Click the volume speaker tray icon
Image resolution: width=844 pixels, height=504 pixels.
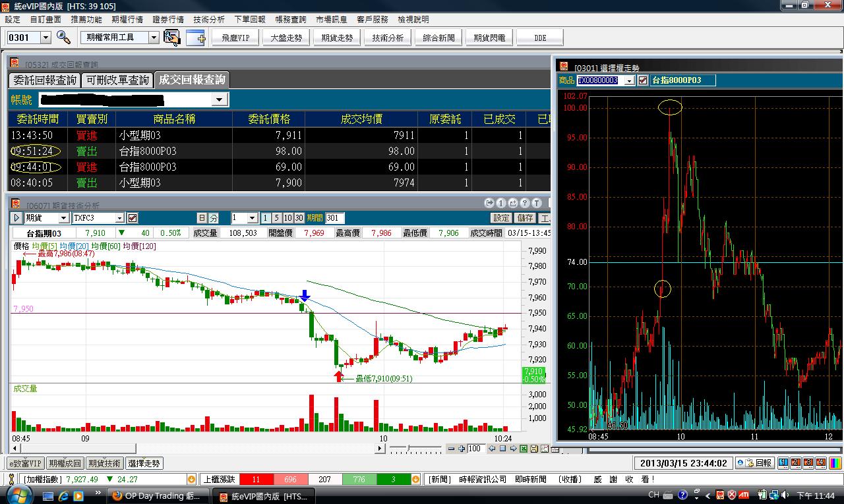coord(785,495)
